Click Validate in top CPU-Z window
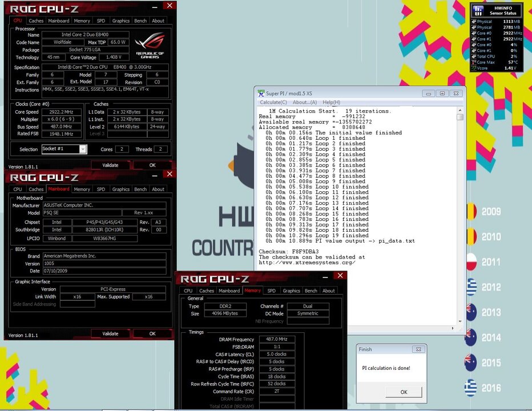 (110, 166)
